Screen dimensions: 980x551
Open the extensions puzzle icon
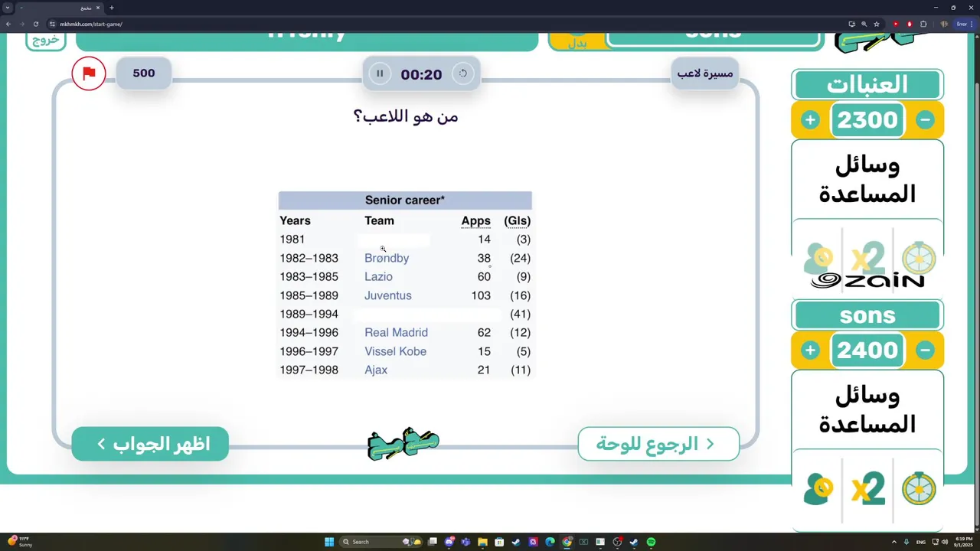pos(923,24)
